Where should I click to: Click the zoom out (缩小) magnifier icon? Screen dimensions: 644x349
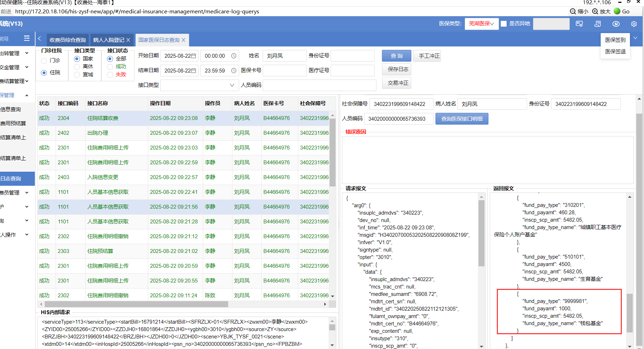(573, 11)
